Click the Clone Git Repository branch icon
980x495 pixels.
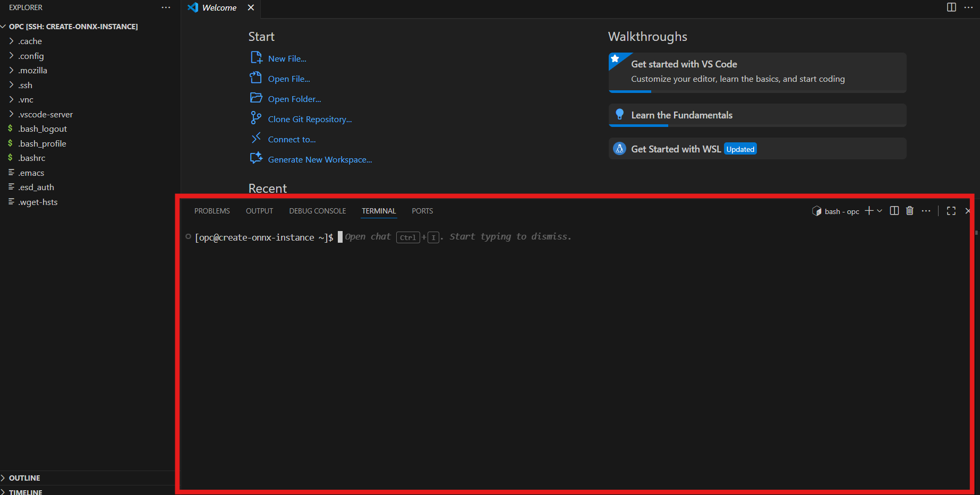(256, 118)
